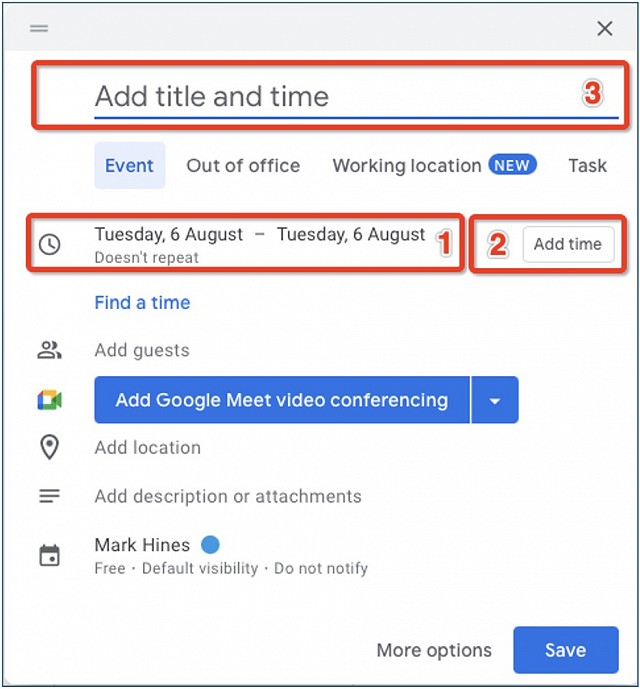Click the Find a time link
Viewport: 640px width, 689px height.
[x=142, y=303]
